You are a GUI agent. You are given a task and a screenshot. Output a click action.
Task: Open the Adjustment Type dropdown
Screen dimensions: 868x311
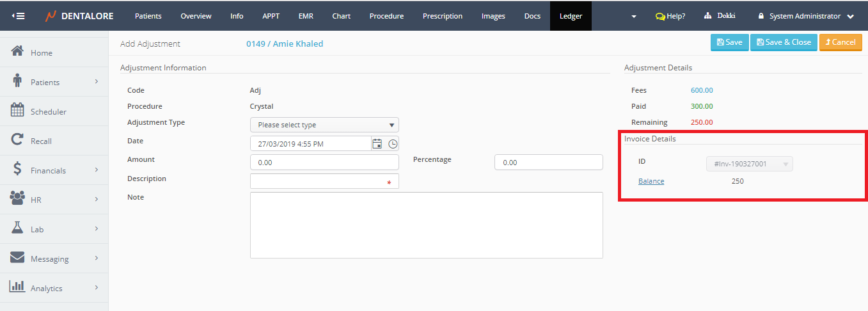tap(324, 125)
